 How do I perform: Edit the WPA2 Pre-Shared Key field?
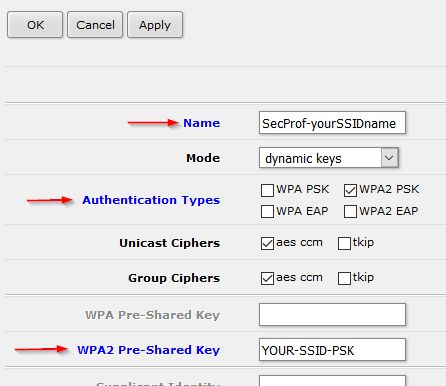point(332,350)
